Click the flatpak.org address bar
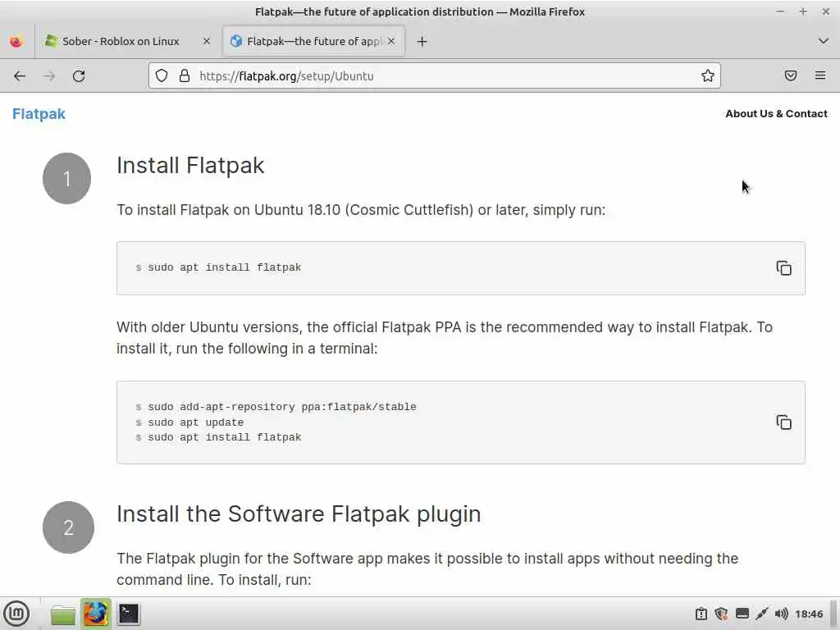This screenshot has height=630, width=840. tap(443, 76)
